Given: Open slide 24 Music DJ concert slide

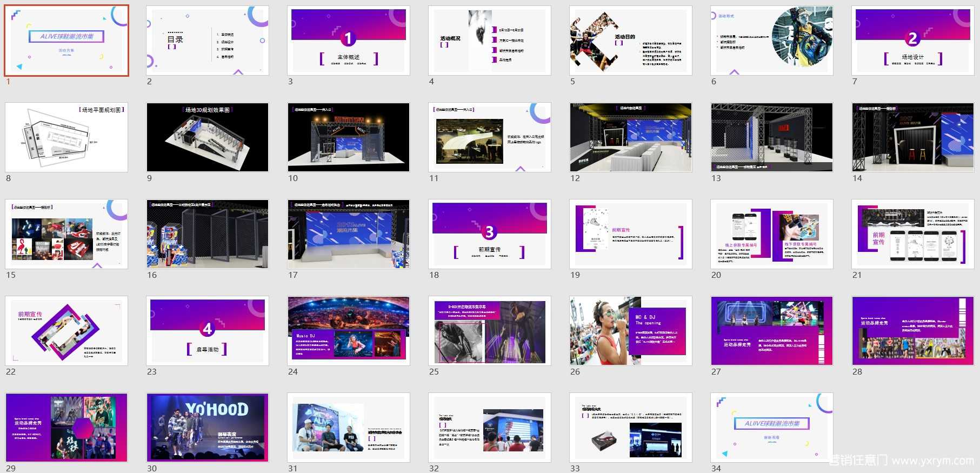Looking at the screenshot, I should tap(349, 331).
